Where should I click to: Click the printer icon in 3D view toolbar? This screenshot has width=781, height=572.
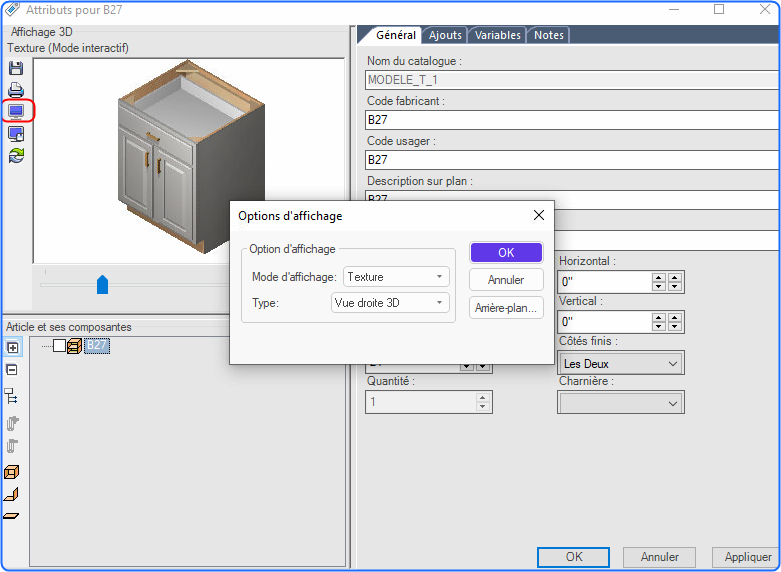(x=16, y=90)
